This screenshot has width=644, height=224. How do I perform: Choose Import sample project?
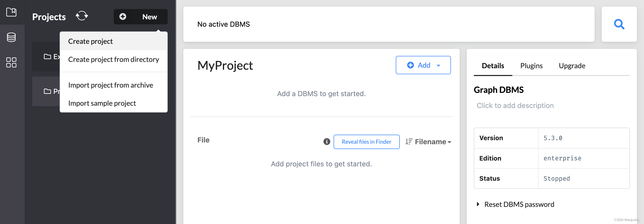(x=102, y=103)
